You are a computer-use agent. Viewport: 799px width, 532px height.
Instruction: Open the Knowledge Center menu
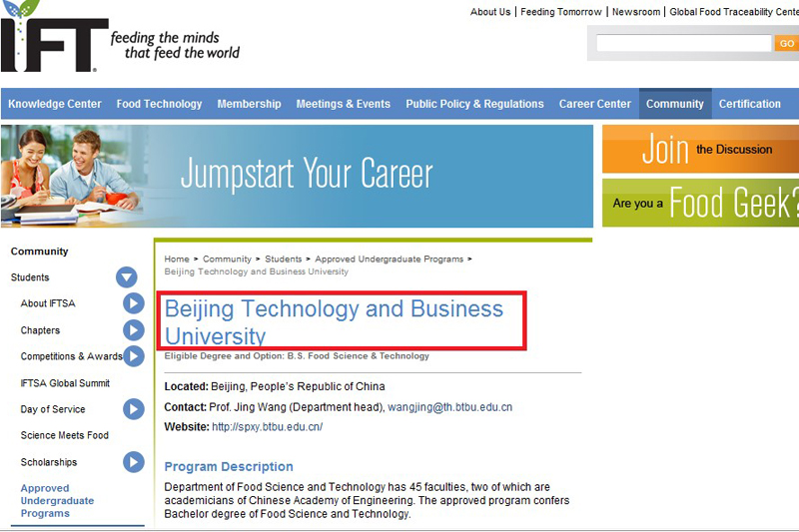[x=55, y=104]
